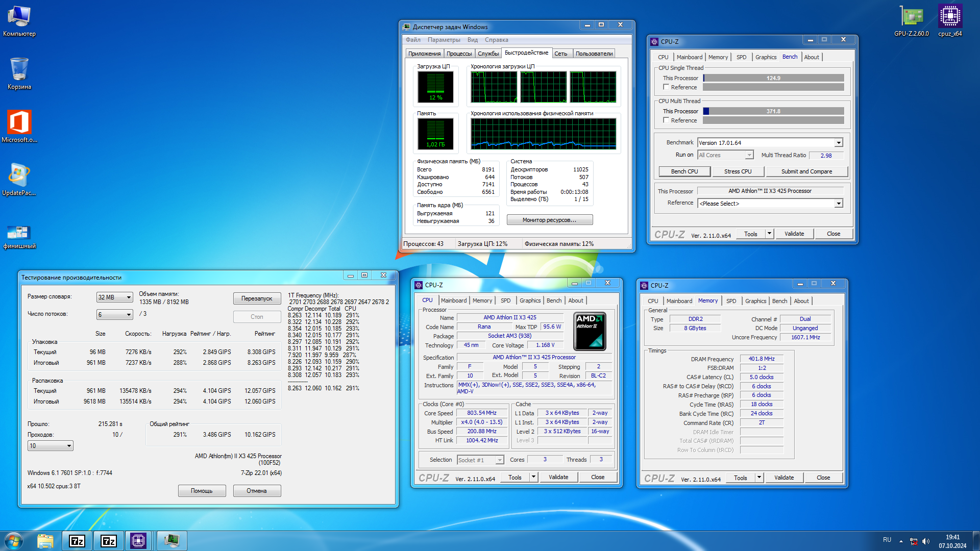Switch to Graphics tab in CPU-Z Bench window
Viewport: 980px width, 551px height.
pyautogui.click(x=766, y=57)
